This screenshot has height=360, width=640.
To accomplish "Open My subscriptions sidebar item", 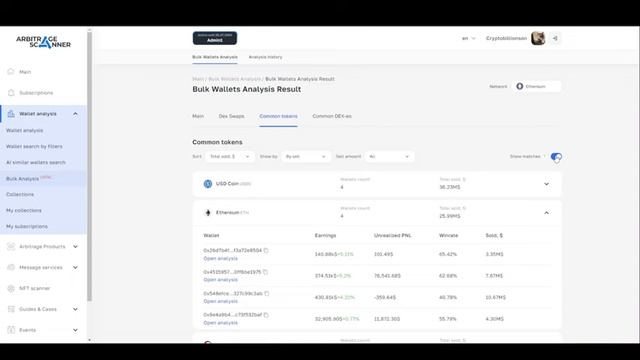I will point(27,226).
